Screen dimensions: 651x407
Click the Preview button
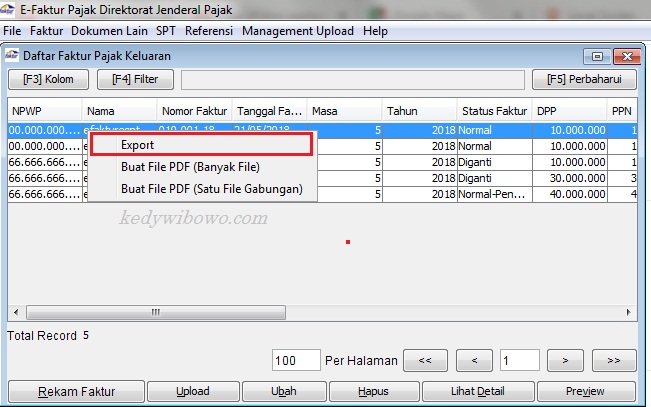click(x=586, y=391)
